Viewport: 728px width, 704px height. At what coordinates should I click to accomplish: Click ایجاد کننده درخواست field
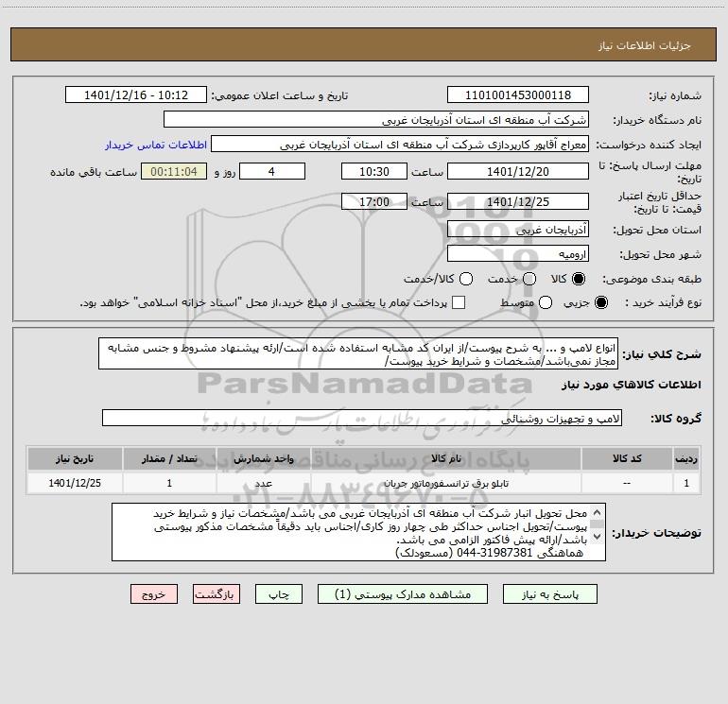400,145
